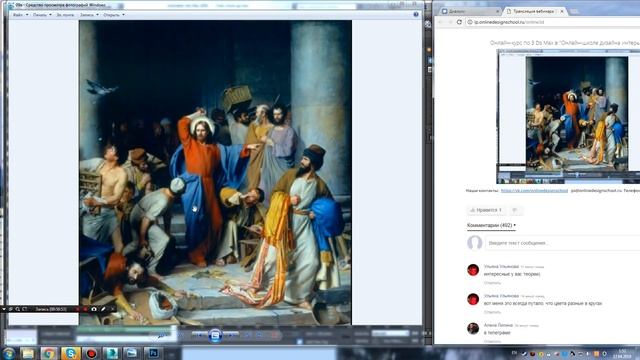Viewport: 640px width, 360px height.
Task: Click the blue help icon in Photo Viewer
Action: [x=416, y=14]
